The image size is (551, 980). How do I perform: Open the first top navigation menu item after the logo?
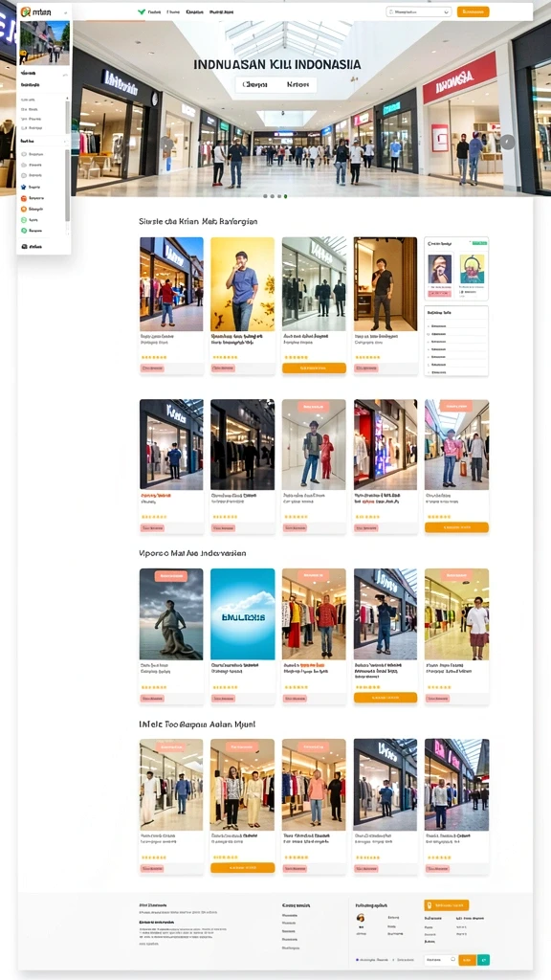[154, 11]
